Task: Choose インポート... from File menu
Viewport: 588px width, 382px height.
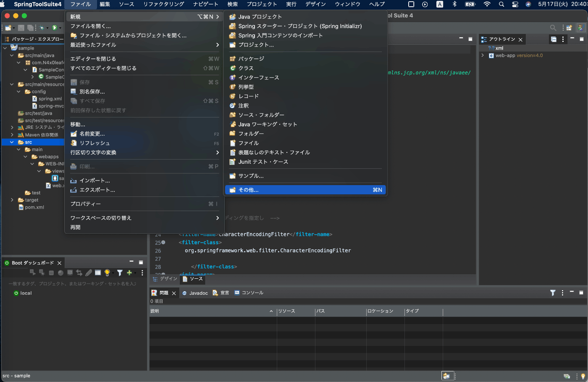Action: 144,181
